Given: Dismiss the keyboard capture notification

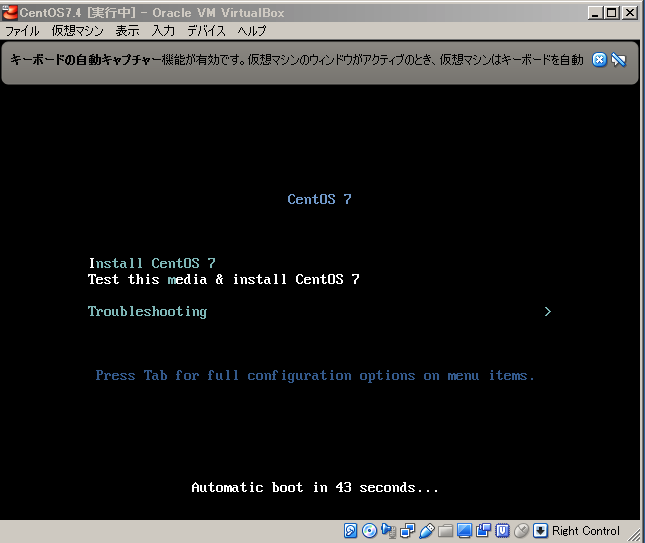Looking at the screenshot, I should 599,60.
